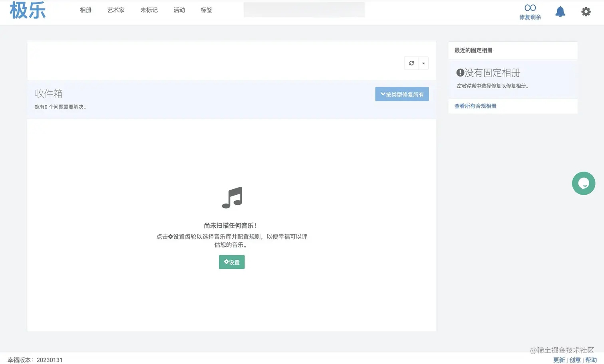Viewport: 604px width, 364px height.
Task: Click the refresh icon button
Action: pos(411,63)
